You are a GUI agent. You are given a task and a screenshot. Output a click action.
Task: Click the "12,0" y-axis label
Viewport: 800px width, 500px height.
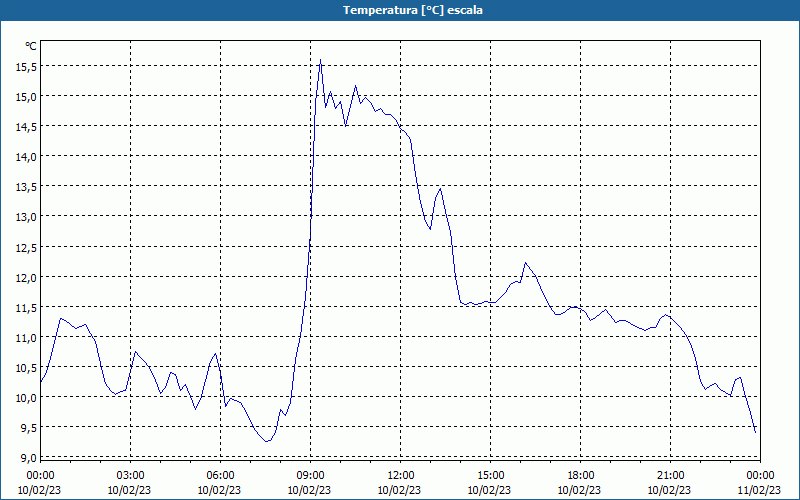click(27, 277)
